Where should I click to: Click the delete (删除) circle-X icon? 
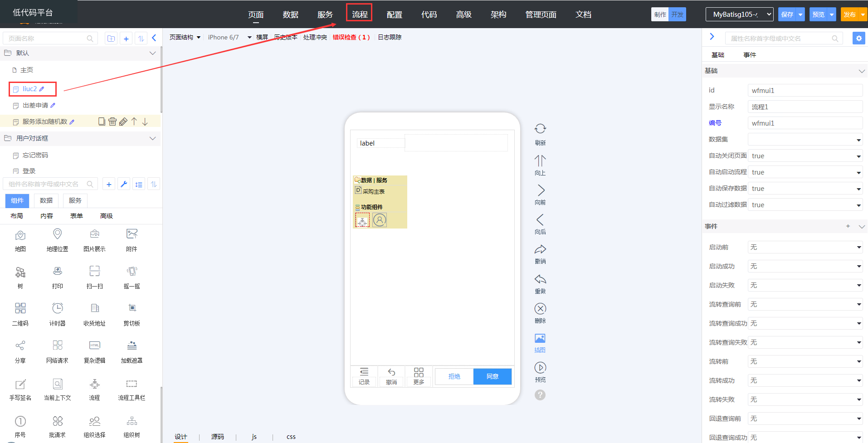coord(540,309)
